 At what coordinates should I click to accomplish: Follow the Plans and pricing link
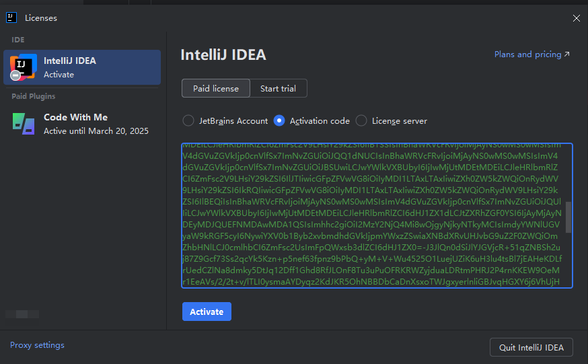click(527, 54)
